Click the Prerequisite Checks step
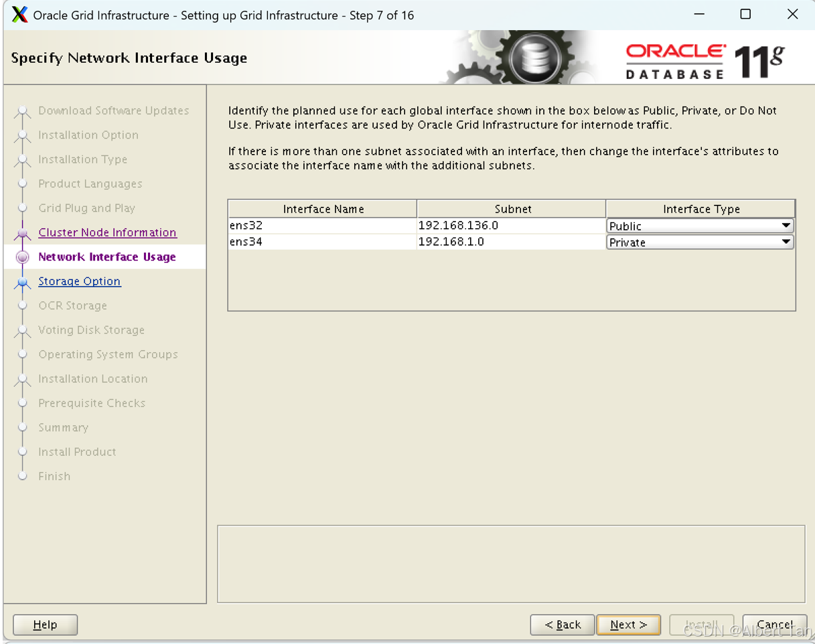Screen dimensions: 815x644 (92, 403)
